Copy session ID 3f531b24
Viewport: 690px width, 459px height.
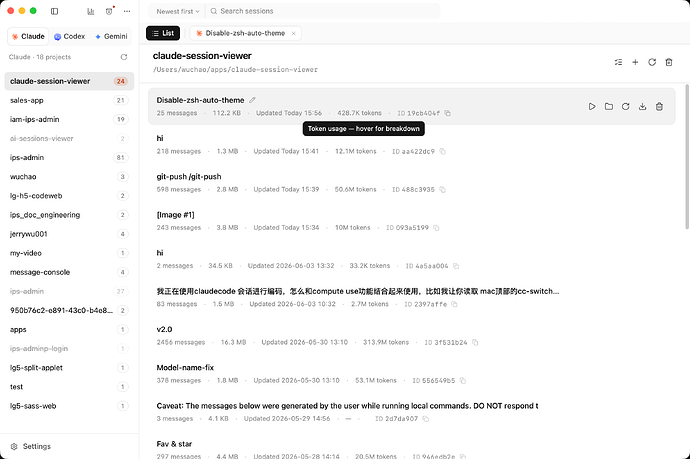tap(475, 342)
